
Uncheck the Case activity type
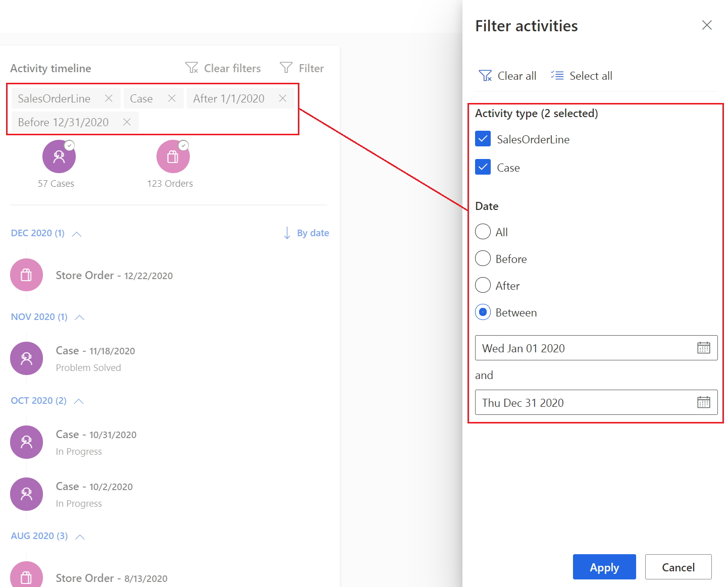[483, 167]
